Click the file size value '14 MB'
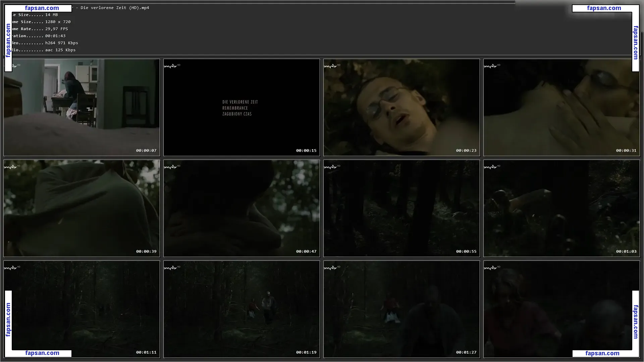Screen dimensions: 644x362 click(x=52, y=15)
